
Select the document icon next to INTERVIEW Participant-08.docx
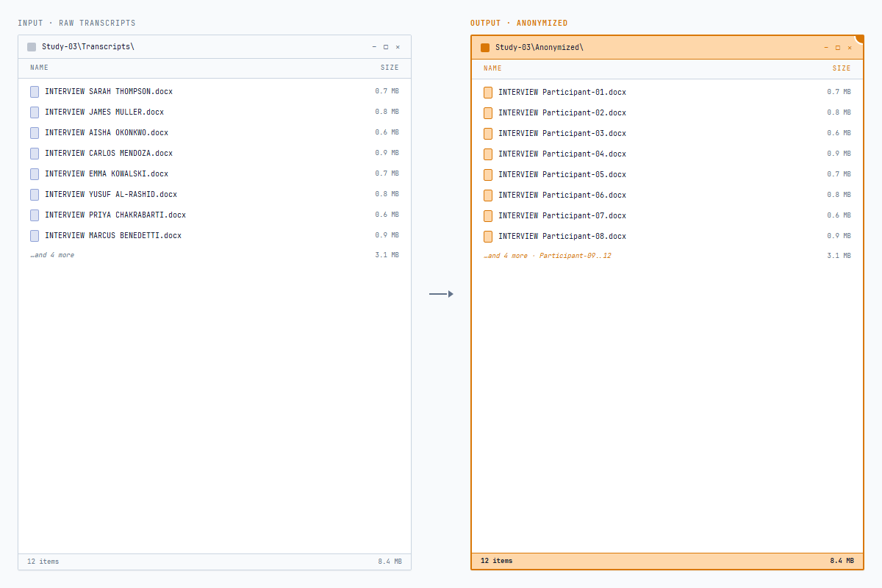coord(488,236)
